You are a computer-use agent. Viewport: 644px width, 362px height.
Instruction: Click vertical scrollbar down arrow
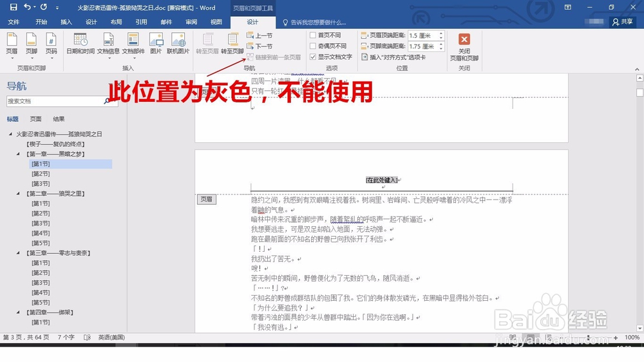(x=639, y=329)
